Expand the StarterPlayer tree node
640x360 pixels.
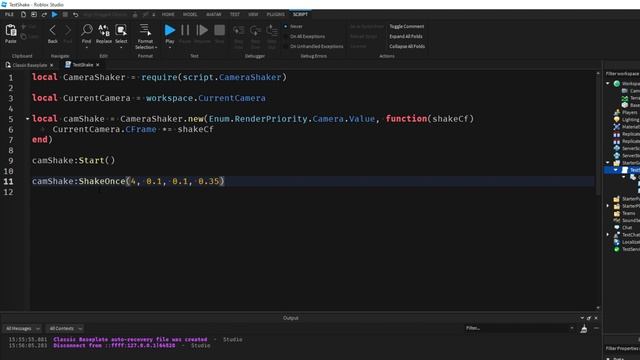608,206
